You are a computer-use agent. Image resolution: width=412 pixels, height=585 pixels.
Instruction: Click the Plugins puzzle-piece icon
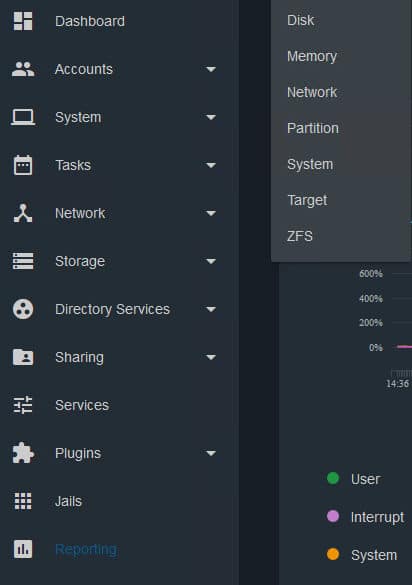click(23, 453)
